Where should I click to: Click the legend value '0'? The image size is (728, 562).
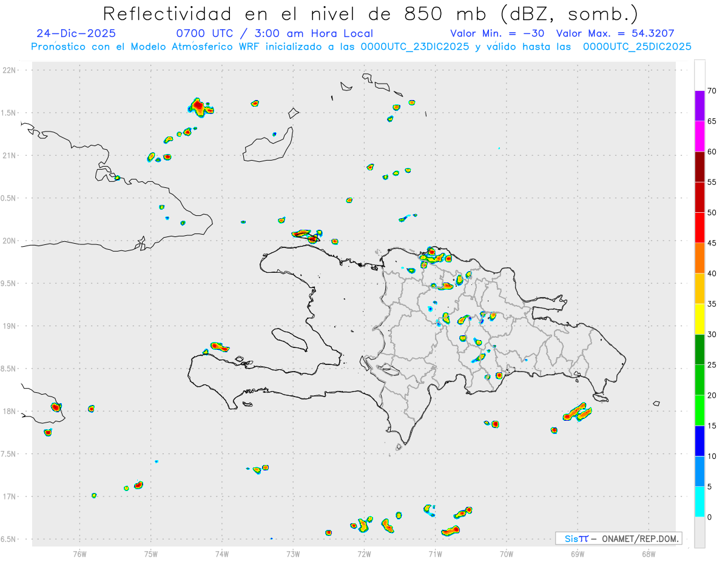click(709, 517)
